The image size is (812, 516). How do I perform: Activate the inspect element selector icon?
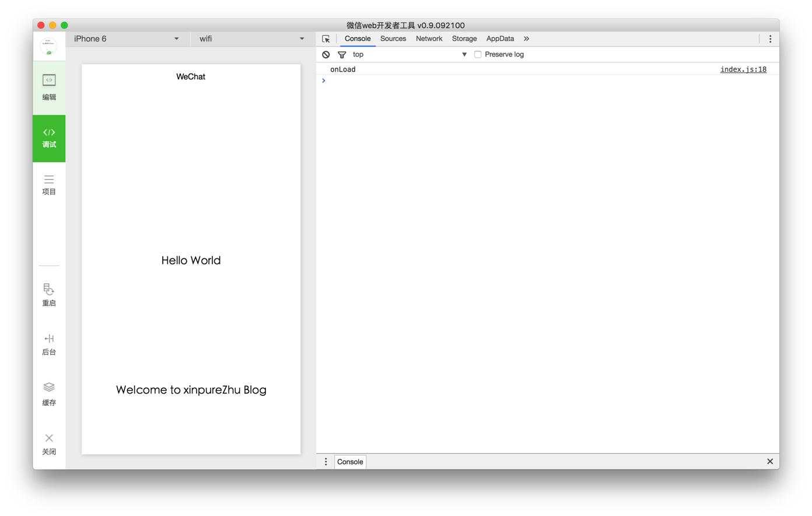coord(326,39)
